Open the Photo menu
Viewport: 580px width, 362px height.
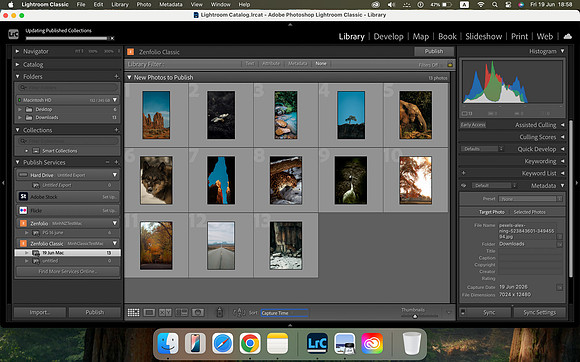(x=144, y=4)
